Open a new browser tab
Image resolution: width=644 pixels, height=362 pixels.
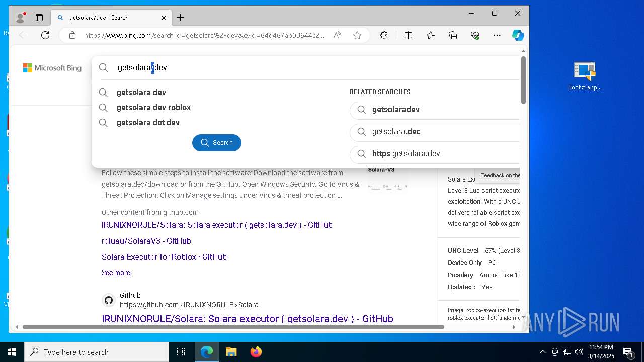(x=180, y=18)
